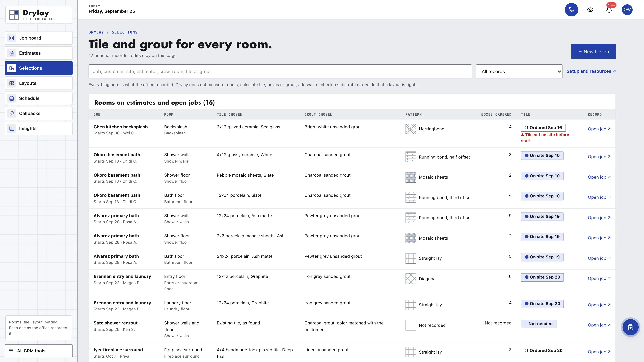Click the Tile not on site before start warning
The height and width of the screenshot is (362, 644).
pos(545,138)
